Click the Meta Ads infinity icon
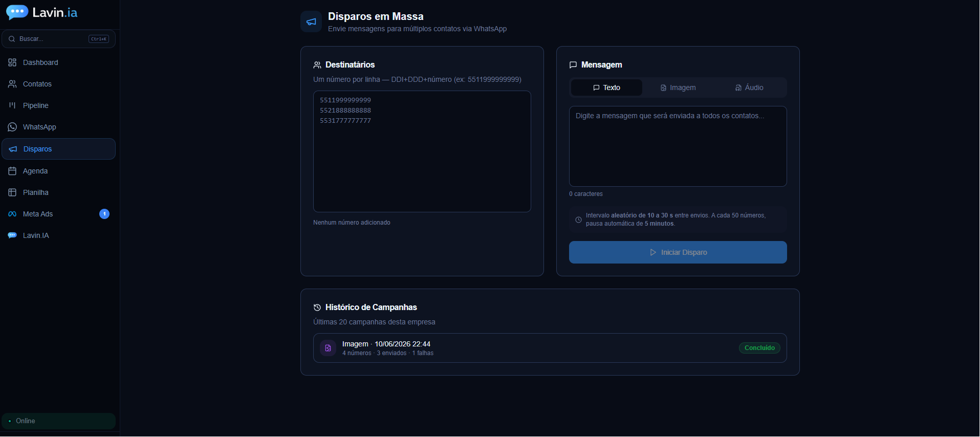The width and height of the screenshot is (980, 437). click(12, 214)
